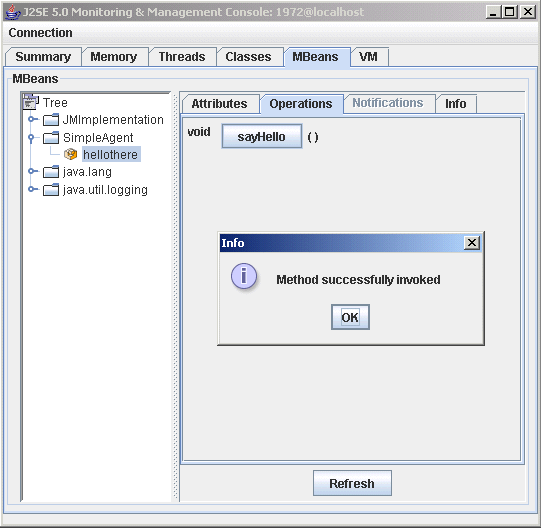The image size is (541, 528).
Task: Select the java.lang tree label
Action: [87, 172]
